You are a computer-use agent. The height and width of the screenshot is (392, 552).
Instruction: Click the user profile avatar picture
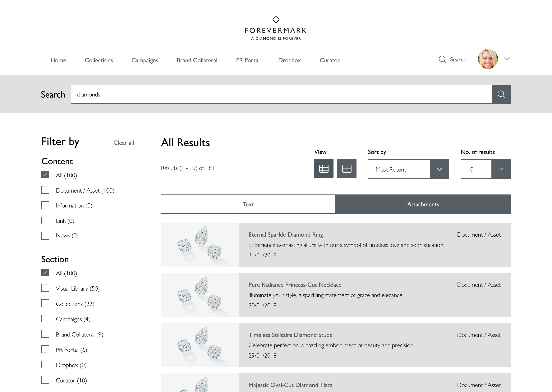[x=488, y=59]
